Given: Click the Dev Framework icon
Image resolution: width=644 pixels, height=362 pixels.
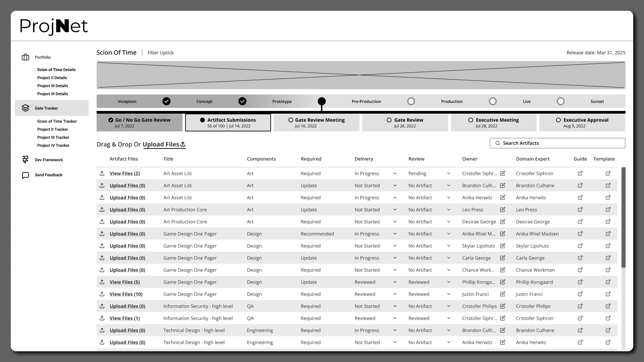Looking at the screenshot, I should [25, 160].
